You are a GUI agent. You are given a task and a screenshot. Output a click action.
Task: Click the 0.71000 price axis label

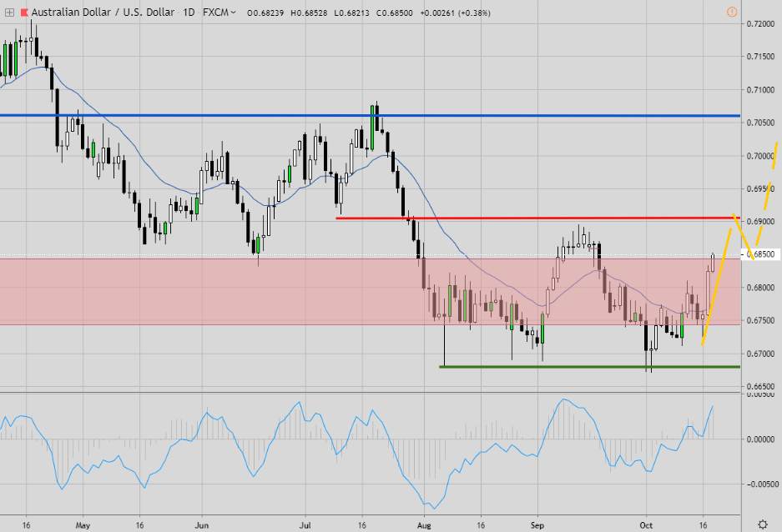[x=760, y=90]
